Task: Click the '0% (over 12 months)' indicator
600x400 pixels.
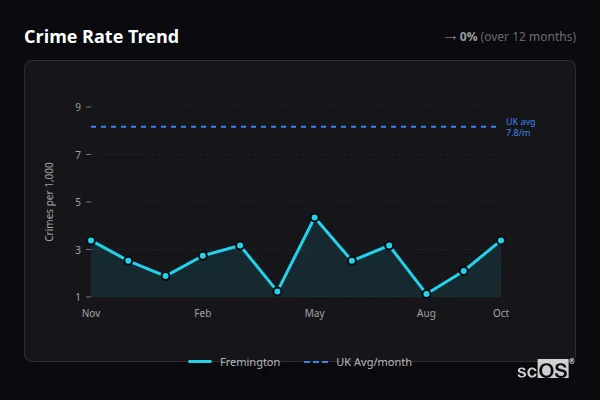Action: [x=510, y=37]
